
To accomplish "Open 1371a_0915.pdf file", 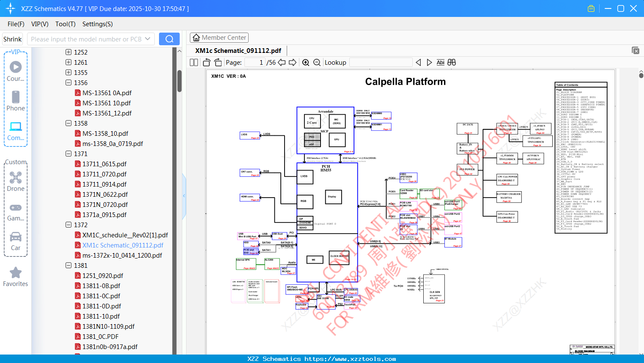I will (104, 214).
